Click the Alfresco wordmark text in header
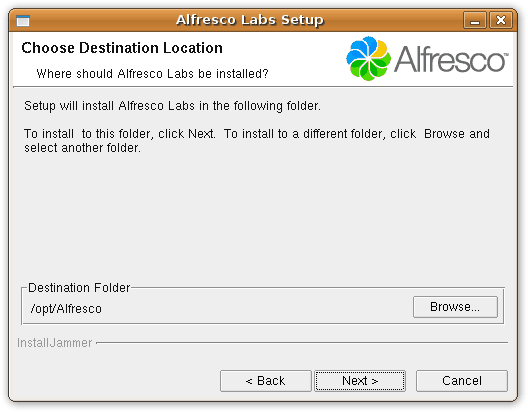This screenshot has width=528, height=412. pyautogui.click(x=449, y=60)
